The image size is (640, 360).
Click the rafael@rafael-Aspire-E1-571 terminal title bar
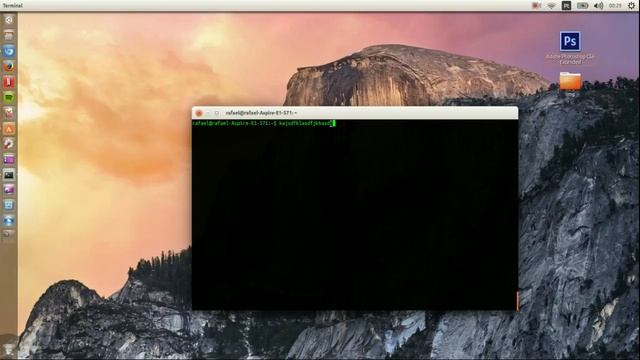click(355, 113)
